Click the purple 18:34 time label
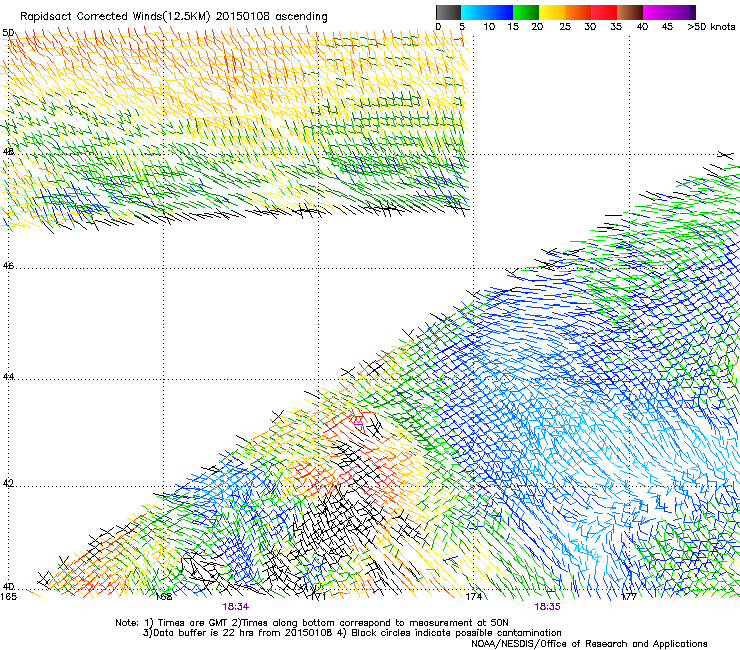This screenshot has width=740, height=650. [x=235, y=607]
